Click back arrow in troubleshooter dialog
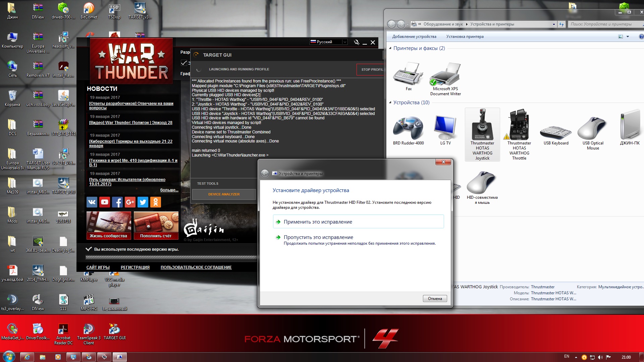Viewport: 644px width, 362px height. (265, 173)
